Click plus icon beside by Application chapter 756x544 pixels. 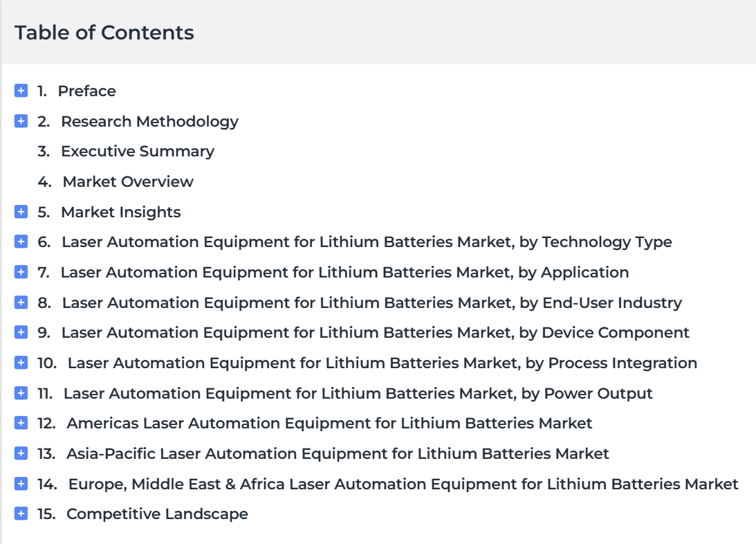(x=21, y=271)
